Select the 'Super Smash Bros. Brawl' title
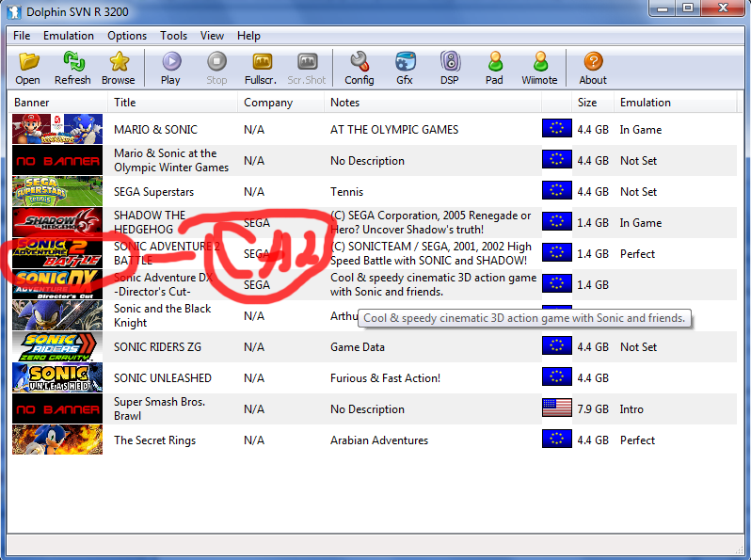751x560 pixels. [x=159, y=409]
